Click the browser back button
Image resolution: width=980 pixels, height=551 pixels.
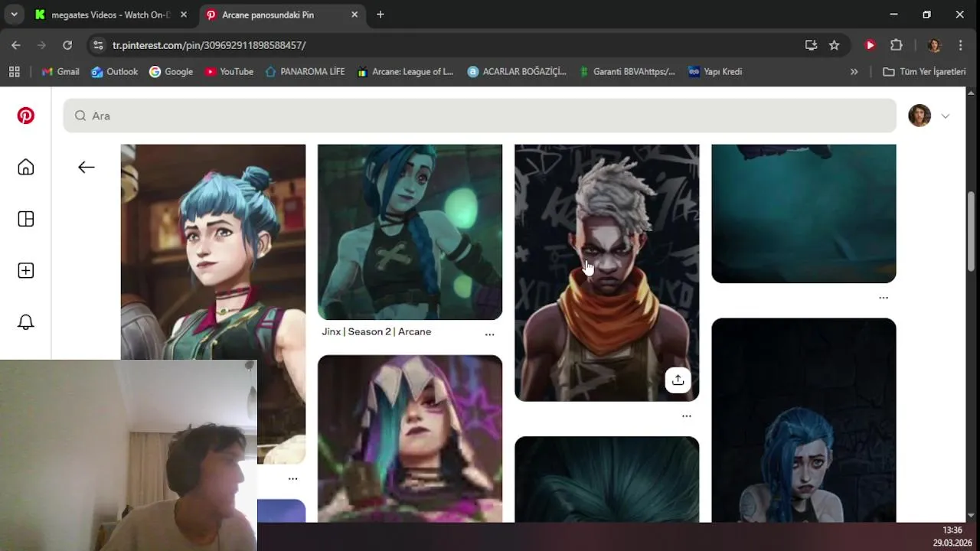point(16,45)
